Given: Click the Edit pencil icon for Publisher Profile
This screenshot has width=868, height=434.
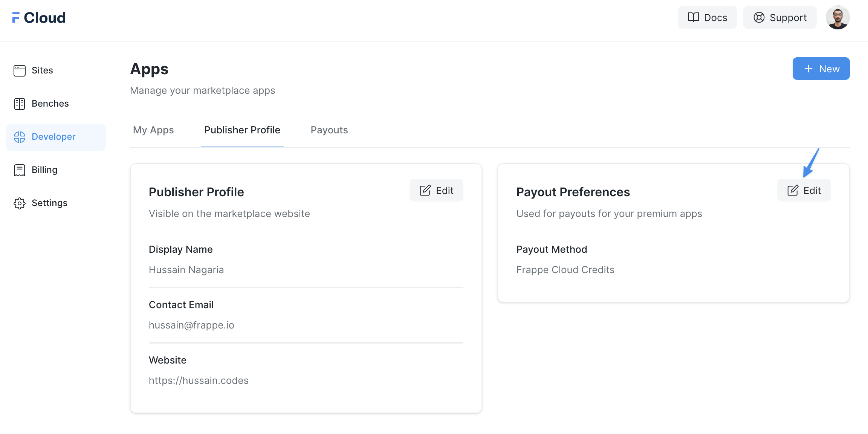Looking at the screenshot, I should click(x=425, y=190).
